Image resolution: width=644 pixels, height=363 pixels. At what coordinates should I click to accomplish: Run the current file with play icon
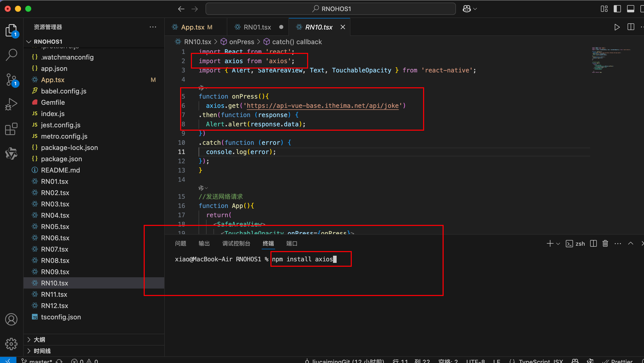(x=617, y=27)
